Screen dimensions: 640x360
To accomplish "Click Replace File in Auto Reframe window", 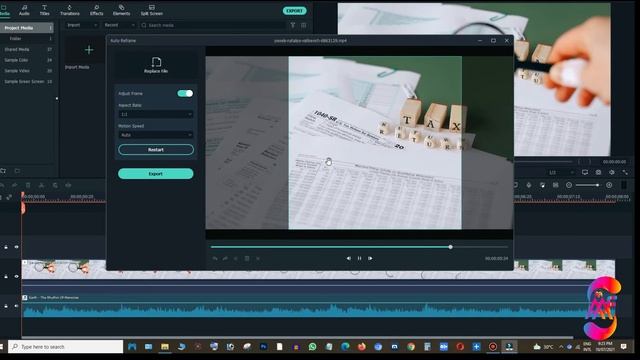I will pos(156,65).
